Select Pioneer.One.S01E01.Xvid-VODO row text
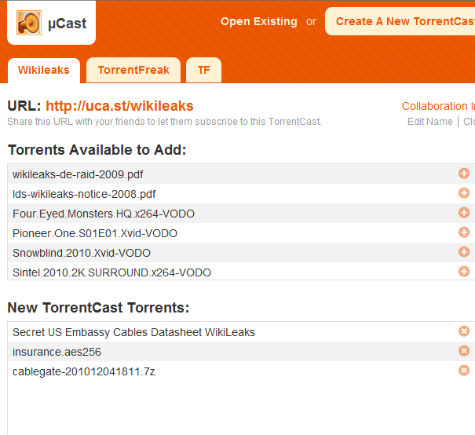Screen dimensions: 475x435 point(95,233)
